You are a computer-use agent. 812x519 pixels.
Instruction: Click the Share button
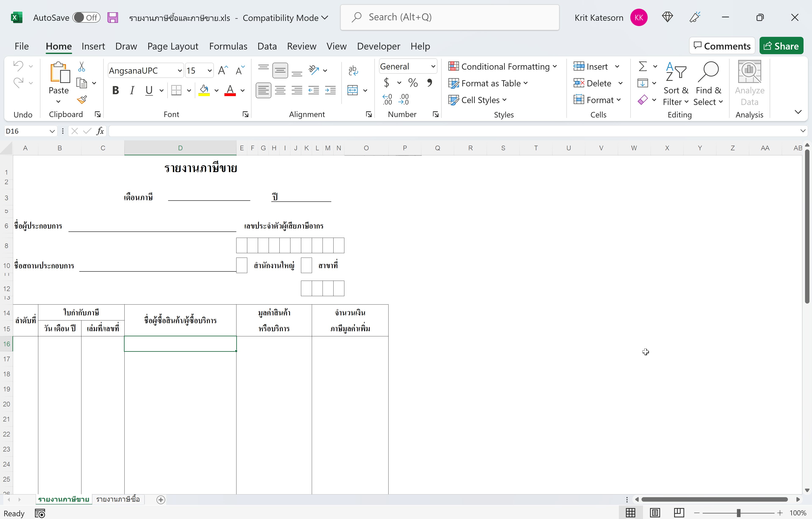[781, 46]
